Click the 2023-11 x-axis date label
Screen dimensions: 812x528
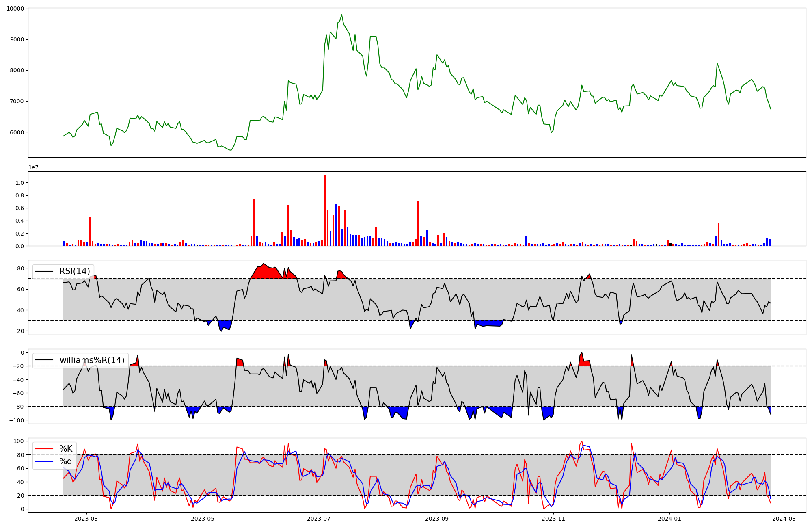(553, 519)
